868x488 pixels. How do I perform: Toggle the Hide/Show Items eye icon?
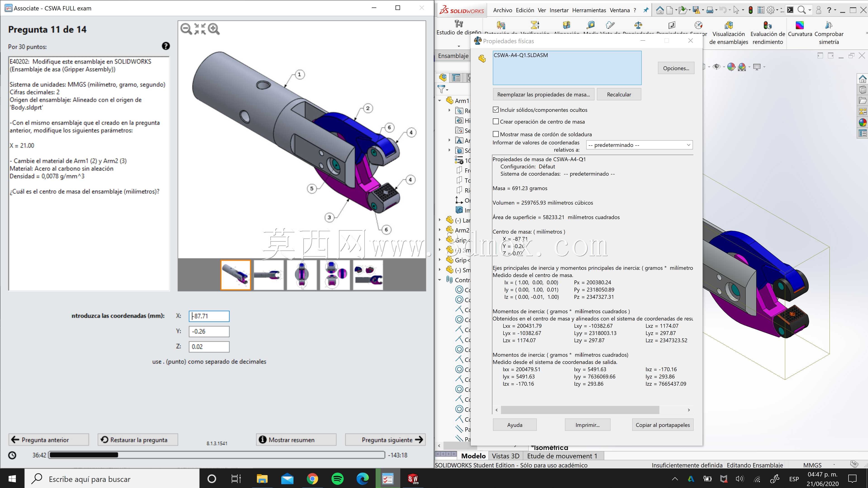point(716,67)
